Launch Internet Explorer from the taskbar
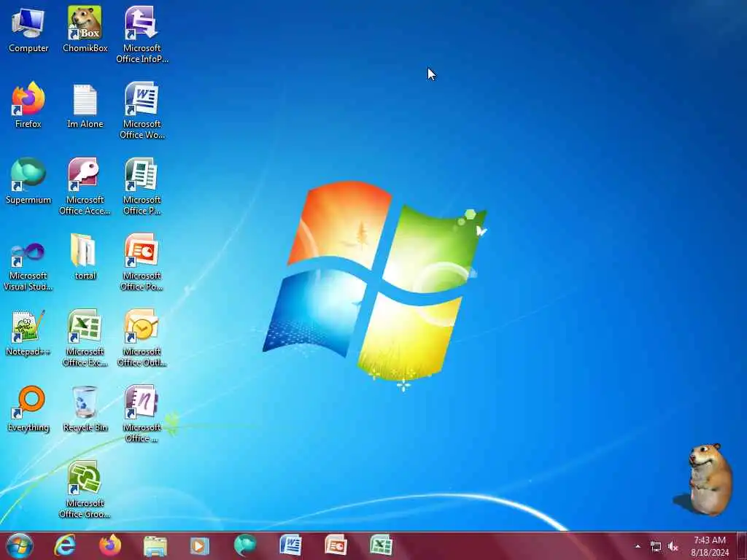747x560 pixels. (65, 545)
